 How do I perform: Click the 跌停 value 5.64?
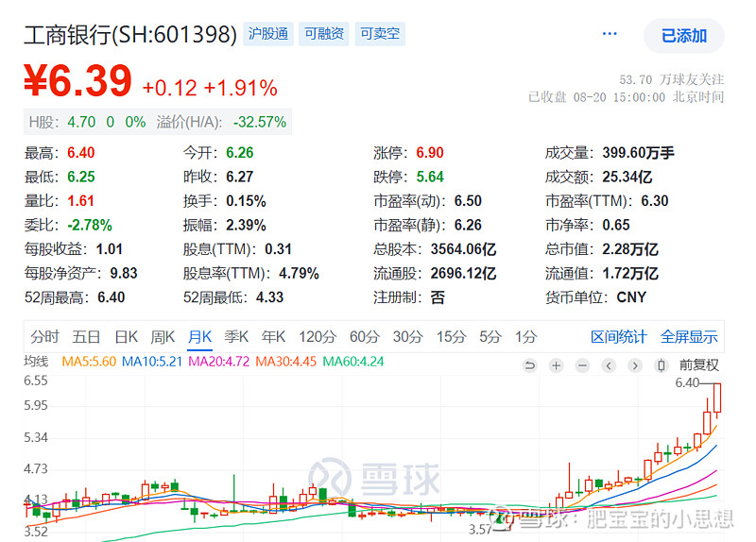(430, 177)
